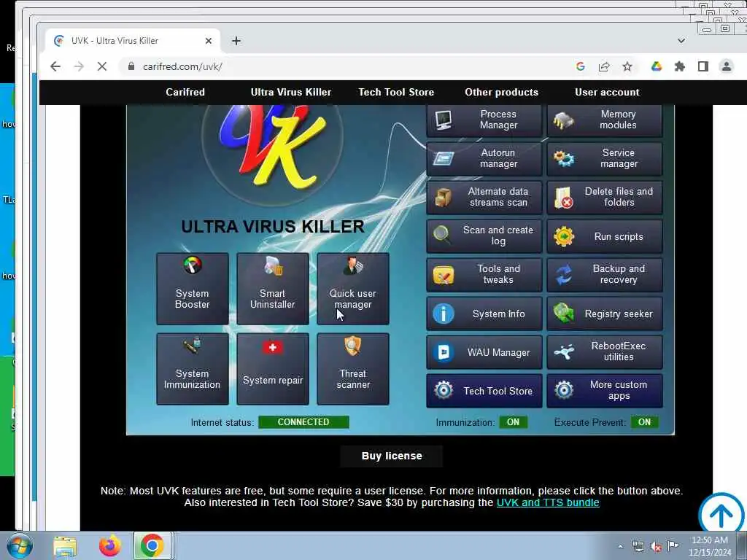Open the Memory modules tile
The width and height of the screenshot is (747, 560).
(x=605, y=120)
